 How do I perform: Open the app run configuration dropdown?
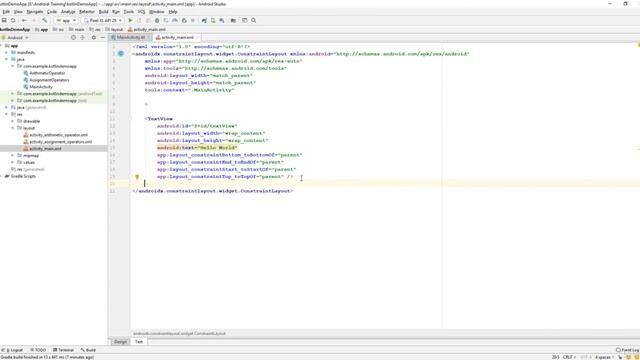pos(66,20)
